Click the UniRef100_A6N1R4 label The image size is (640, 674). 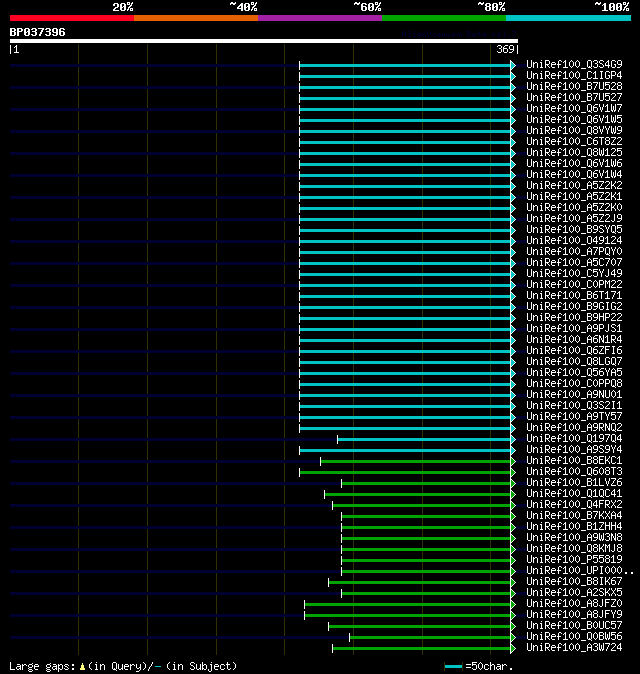coord(574,340)
